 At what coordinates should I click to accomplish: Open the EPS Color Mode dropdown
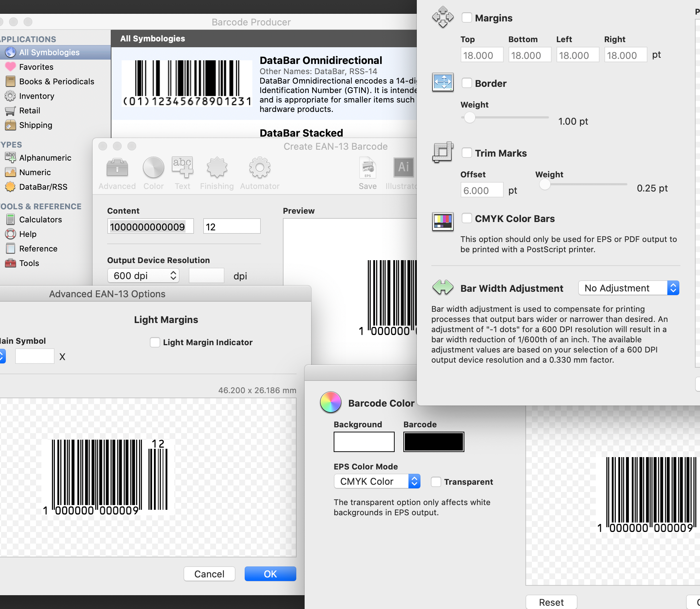[x=377, y=481]
